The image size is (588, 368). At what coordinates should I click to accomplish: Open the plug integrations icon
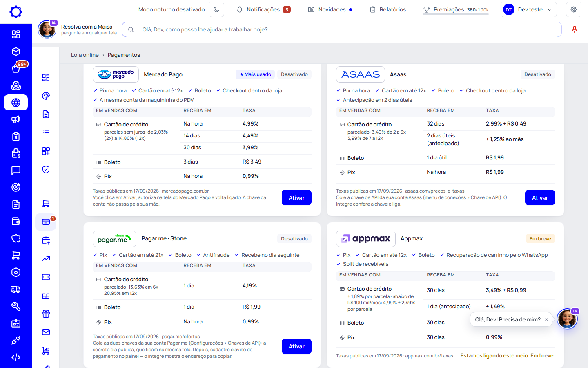click(16, 340)
